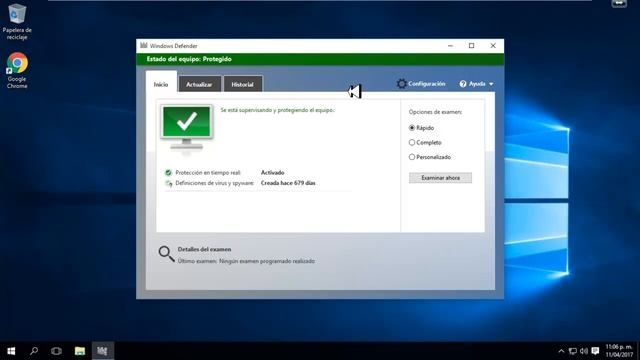
Task: Open Task View on taskbar
Action: (56, 351)
